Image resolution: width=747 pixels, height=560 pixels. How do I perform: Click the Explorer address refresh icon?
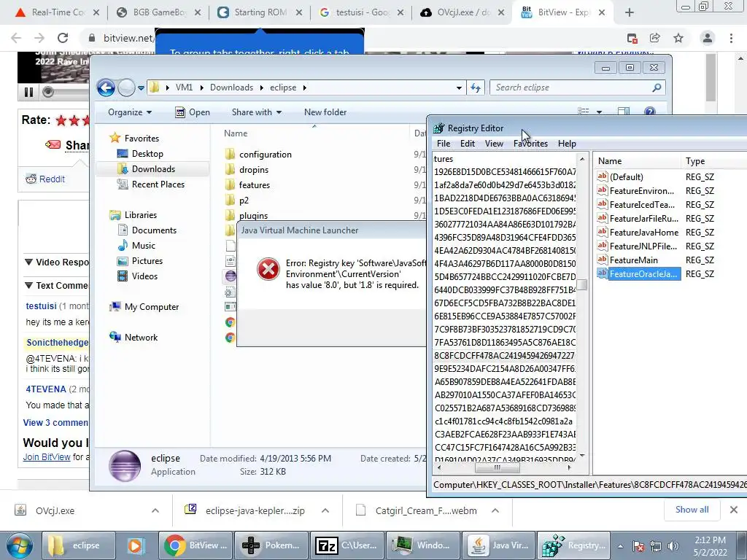click(x=476, y=87)
